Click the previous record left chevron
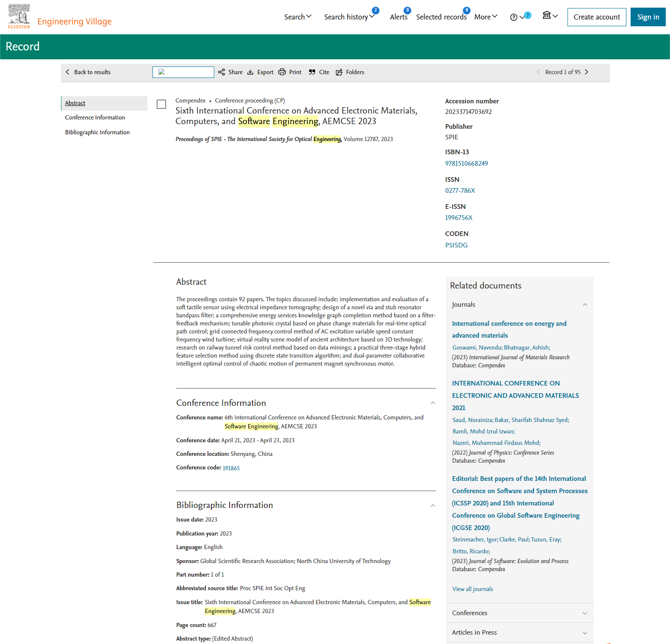This screenshot has width=670, height=644. 538,72
